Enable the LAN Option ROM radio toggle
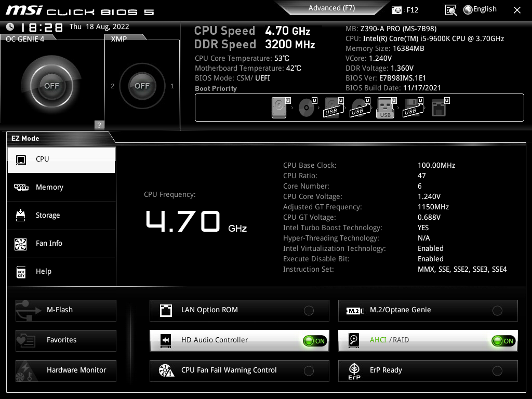 pos(309,311)
